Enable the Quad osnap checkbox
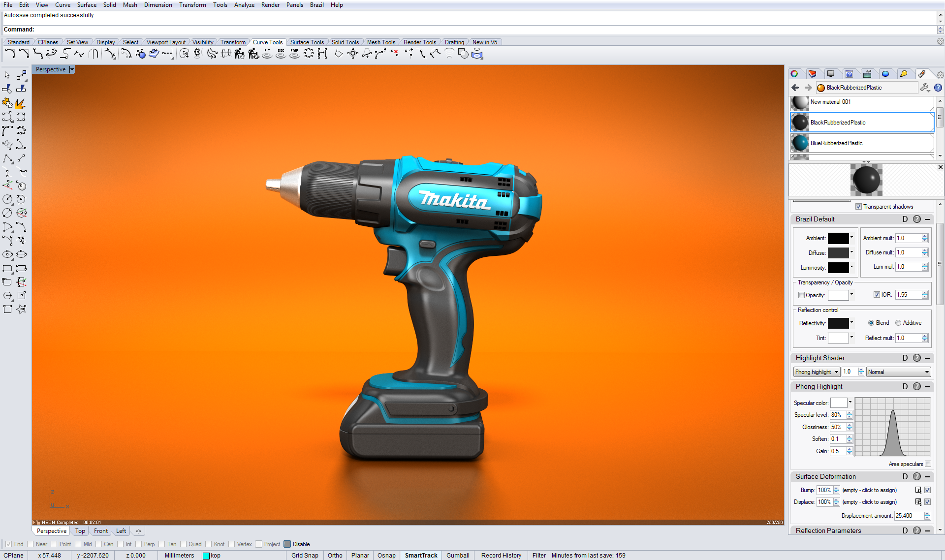 click(x=183, y=544)
